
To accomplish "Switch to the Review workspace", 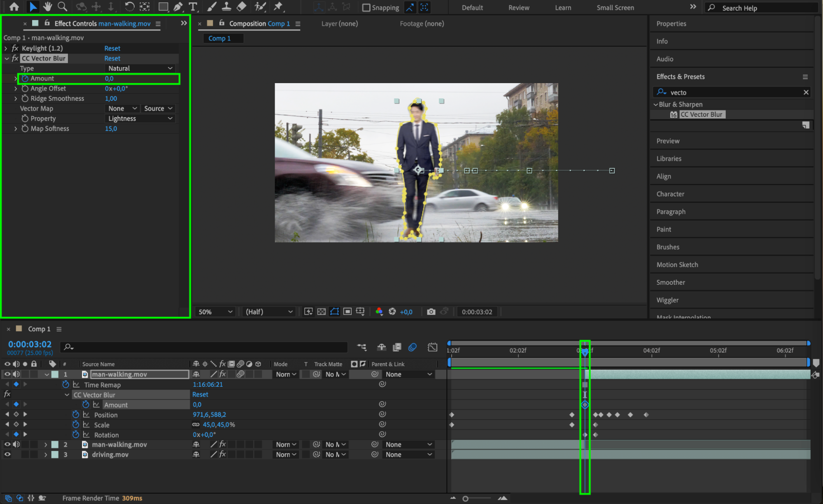I will (x=518, y=7).
